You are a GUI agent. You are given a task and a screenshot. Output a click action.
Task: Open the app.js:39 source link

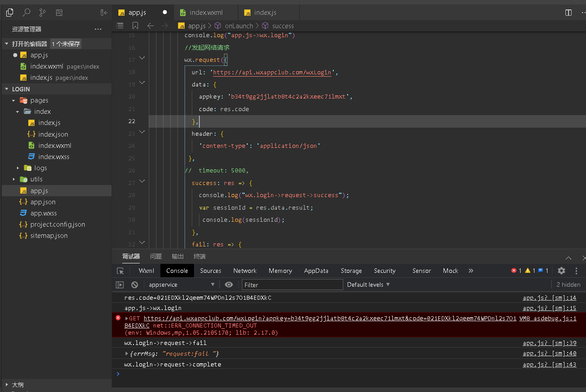549,343
